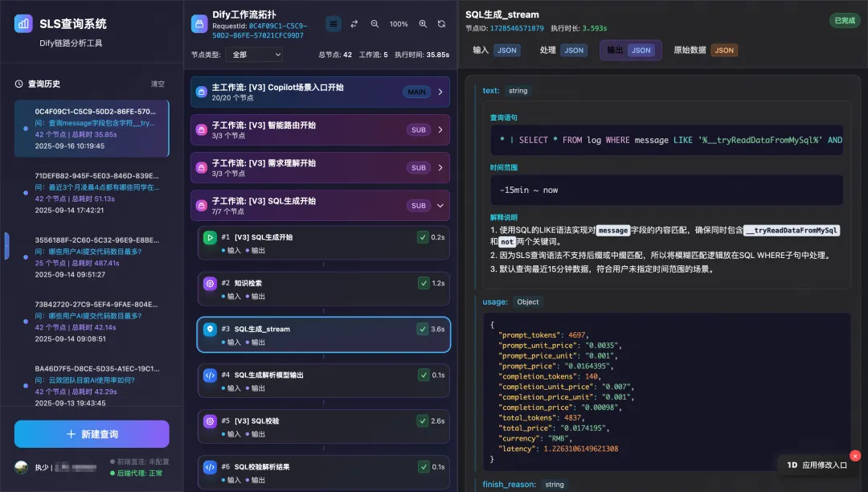
Task: Click the purple icon of node #5 SQL校验
Action: tap(210, 422)
